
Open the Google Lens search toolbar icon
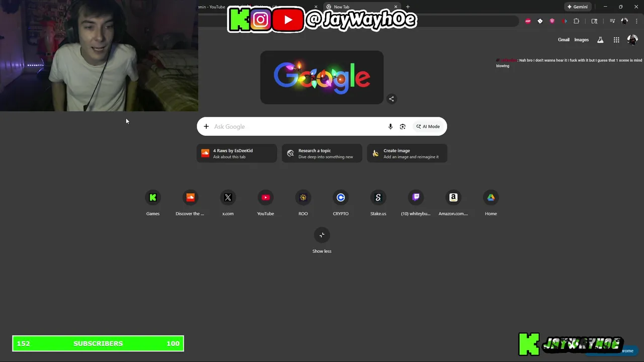click(594, 21)
